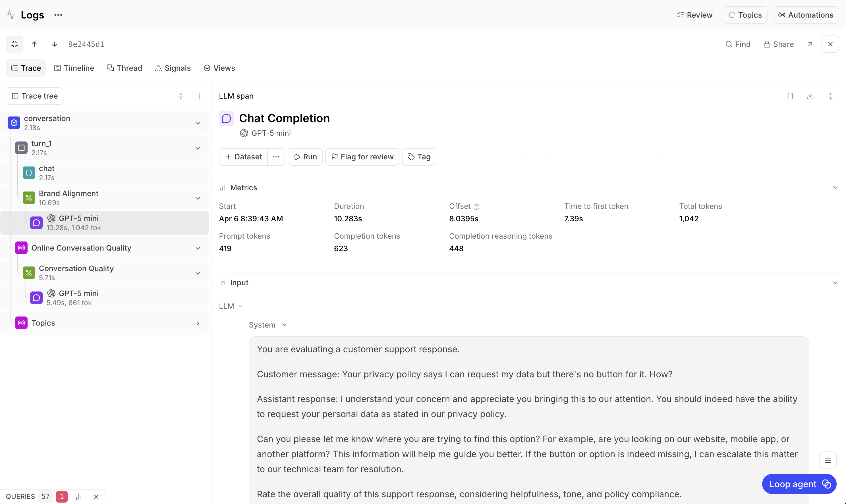Collapse the conversation span
Screen dimensions: 846x504
pos(198,123)
